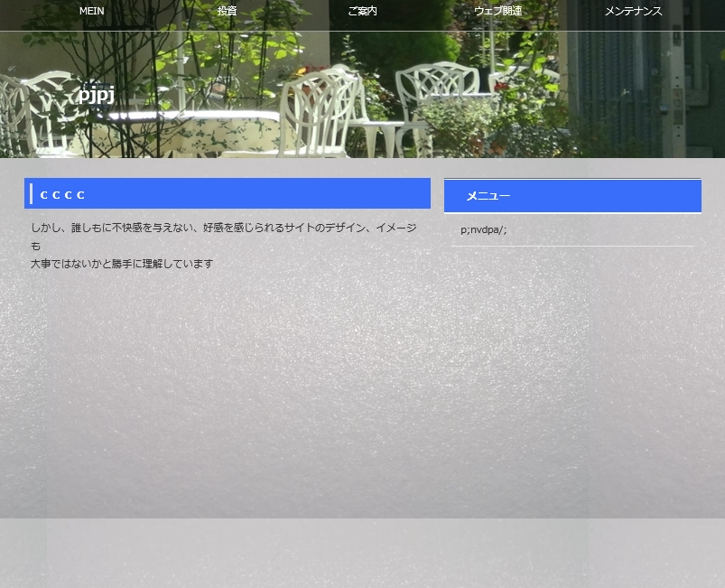The width and height of the screenshot is (725, 588).
Task: Click the pjpj site title
Action: pyautogui.click(x=97, y=95)
